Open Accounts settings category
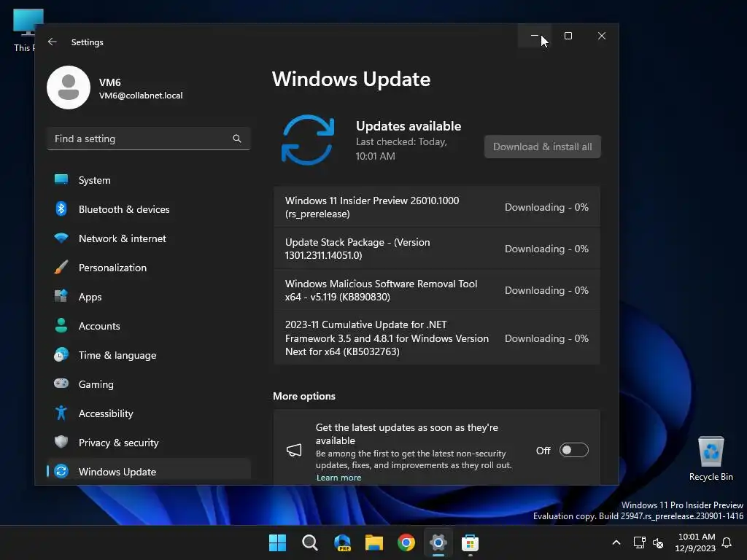The image size is (747, 560). 149,326
